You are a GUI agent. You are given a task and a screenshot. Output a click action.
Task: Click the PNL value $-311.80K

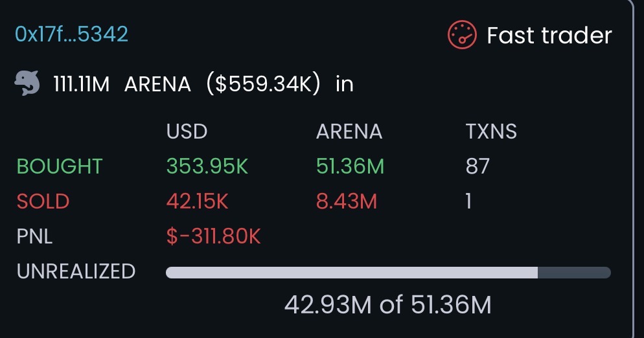(213, 236)
